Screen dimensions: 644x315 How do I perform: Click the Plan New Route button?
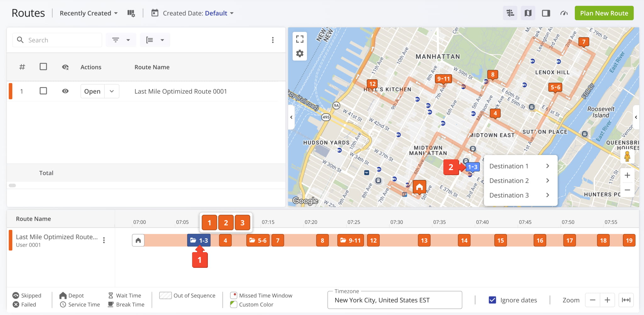pyautogui.click(x=604, y=13)
